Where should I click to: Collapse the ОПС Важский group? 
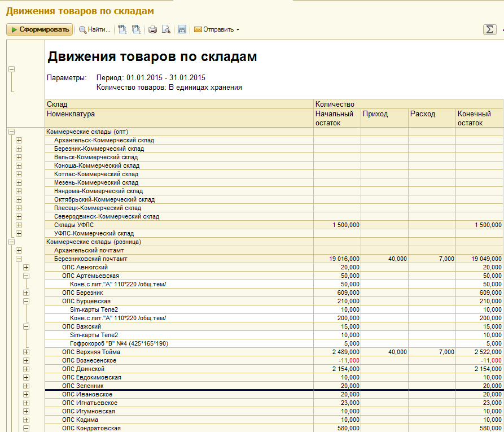26,326
